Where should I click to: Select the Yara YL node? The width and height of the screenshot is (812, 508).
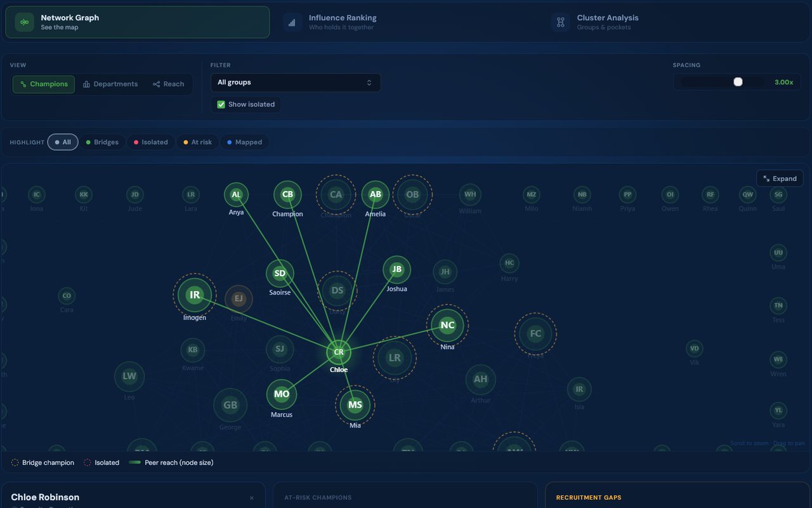(x=778, y=410)
